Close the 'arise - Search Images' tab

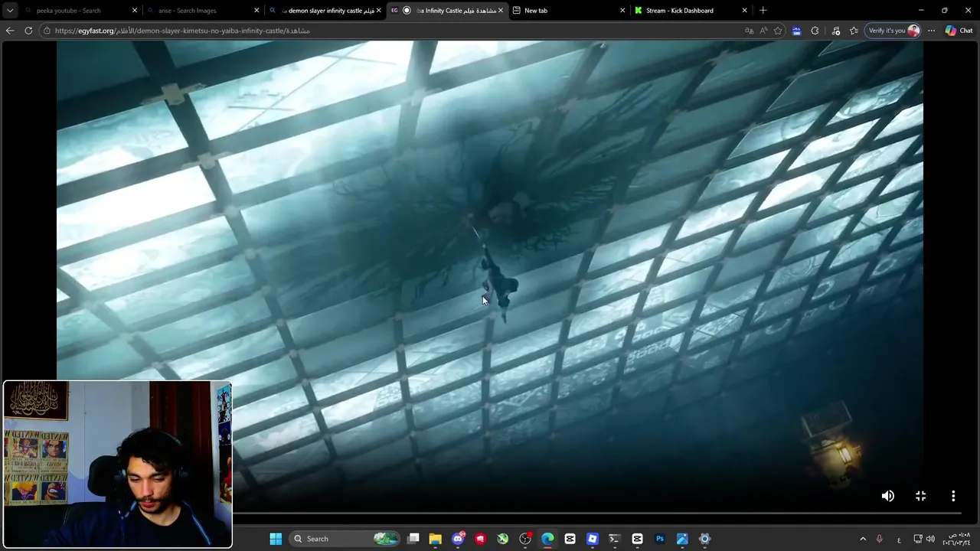256,11
